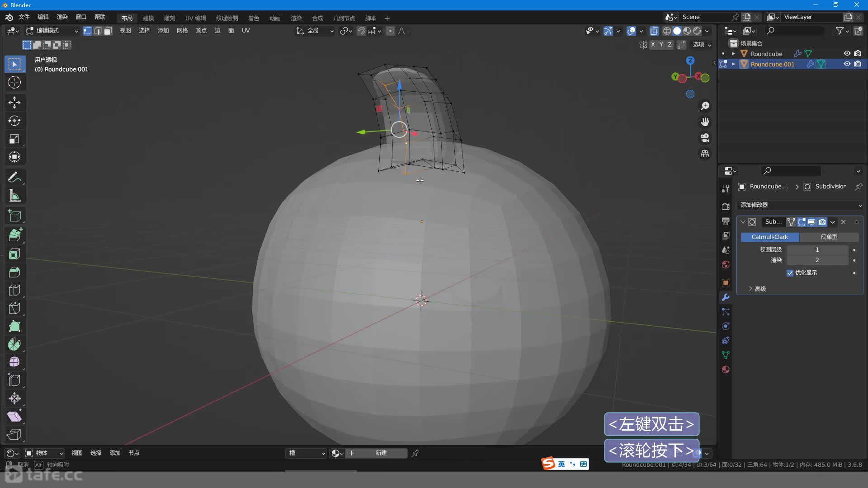
Task: Remove the Subdivision modifier with X
Action: (844, 222)
